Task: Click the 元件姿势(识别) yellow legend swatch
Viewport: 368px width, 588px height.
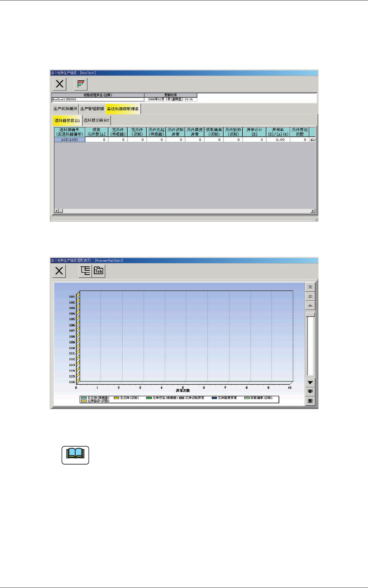Action: coord(84,401)
